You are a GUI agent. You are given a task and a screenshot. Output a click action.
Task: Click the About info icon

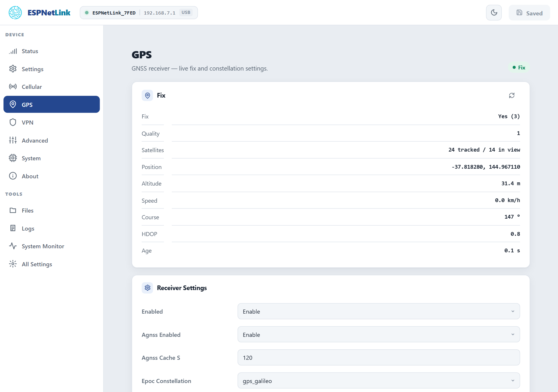(13, 176)
